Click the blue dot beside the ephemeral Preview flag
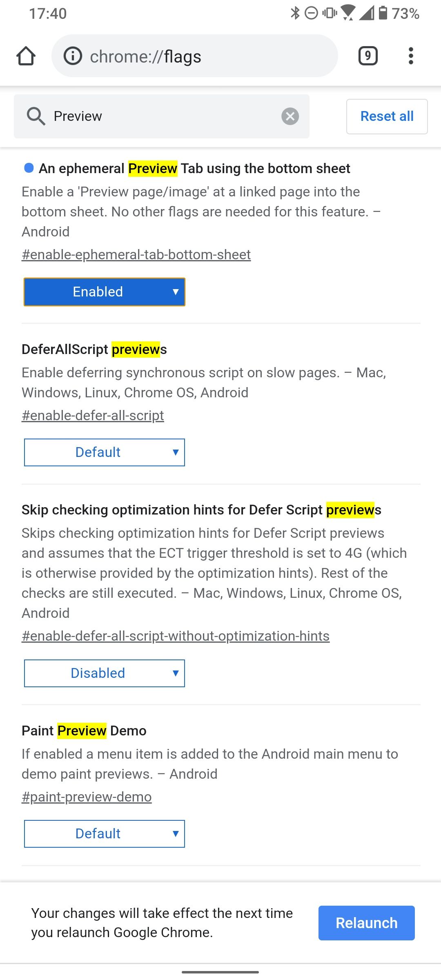 tap(28, 168)
